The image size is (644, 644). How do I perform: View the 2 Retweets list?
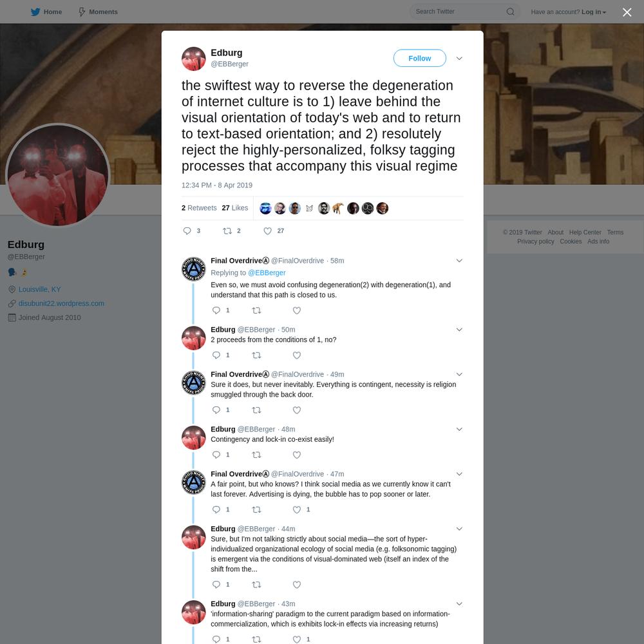[199, 208]
